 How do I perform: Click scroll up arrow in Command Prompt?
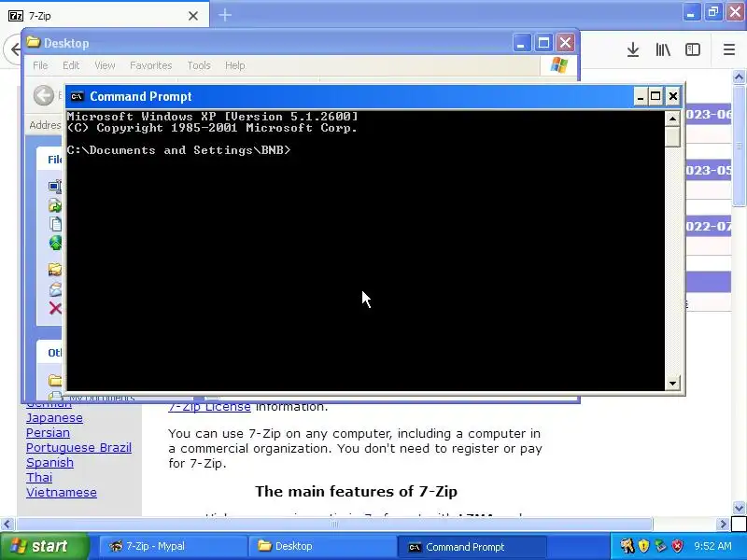672,119
